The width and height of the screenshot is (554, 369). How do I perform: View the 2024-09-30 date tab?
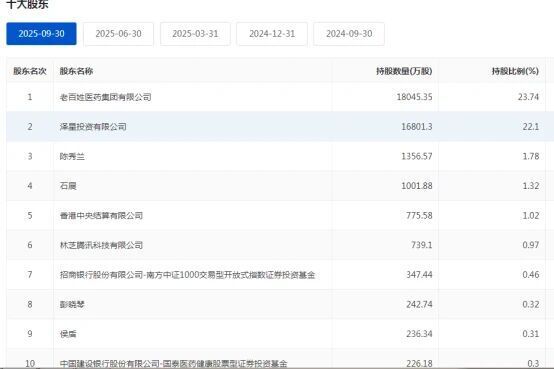tap(349, 34)
